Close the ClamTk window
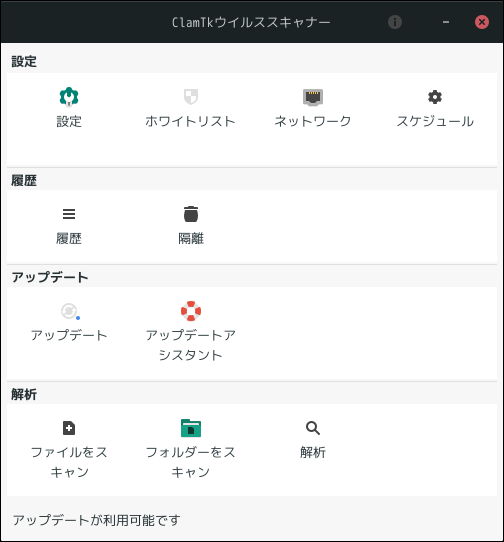The height and width of the screenshot is (542, 504). pyautogui.click(x=482, y=22)
